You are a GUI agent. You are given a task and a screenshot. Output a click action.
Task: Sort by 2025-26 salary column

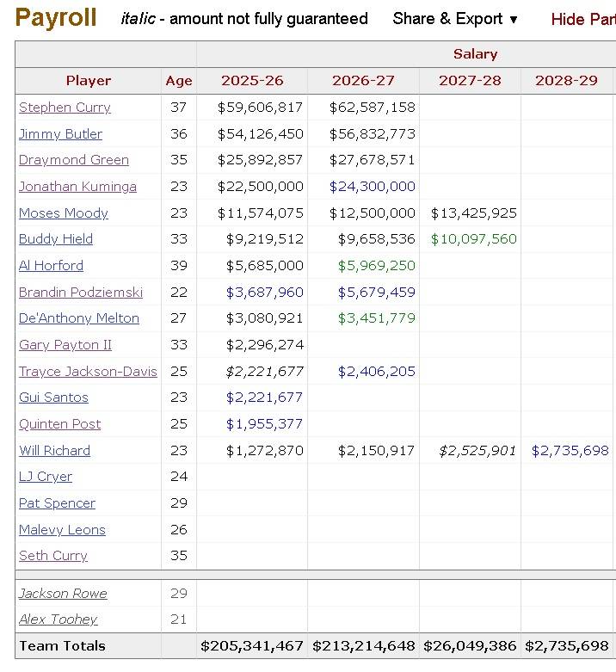coord(252,81)
